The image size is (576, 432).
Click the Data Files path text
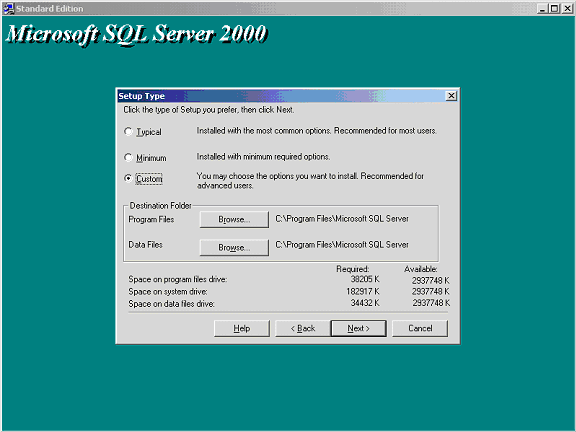tap(342, 245)
